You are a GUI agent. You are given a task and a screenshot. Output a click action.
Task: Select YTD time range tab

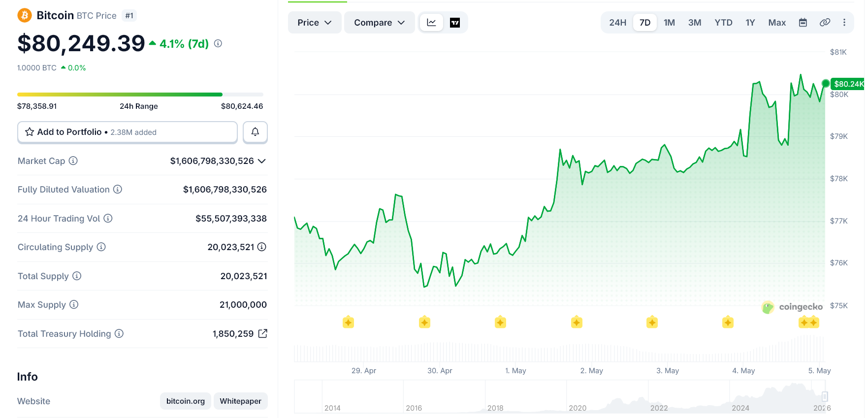[x=723, y=23]
